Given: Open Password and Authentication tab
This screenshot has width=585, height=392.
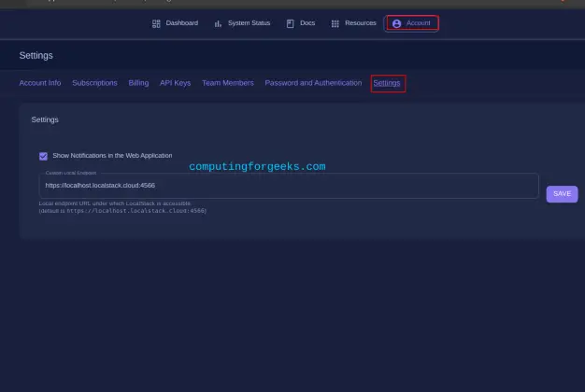Looking at the screenshot, I should click(x=313, y=83).
